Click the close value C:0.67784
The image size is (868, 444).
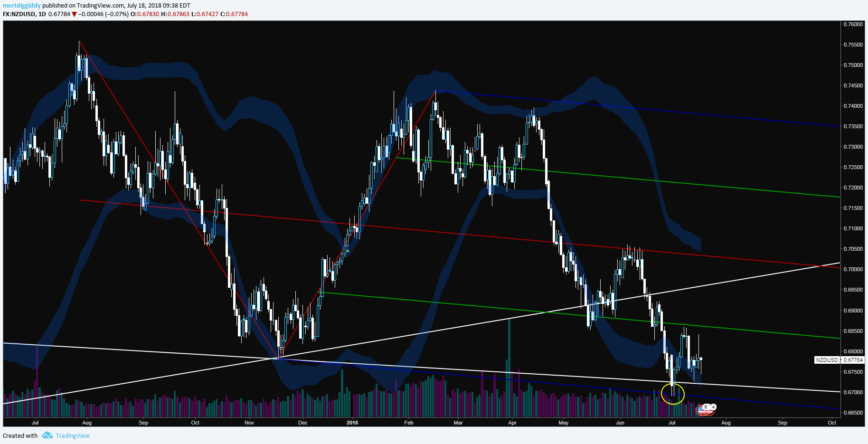[x=234, y=14]
